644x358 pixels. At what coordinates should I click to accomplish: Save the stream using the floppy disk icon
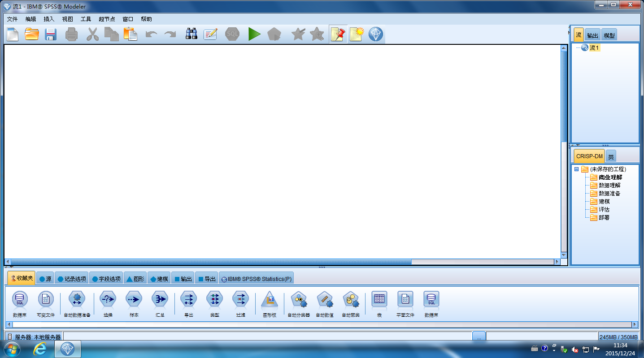coord(51,34)
